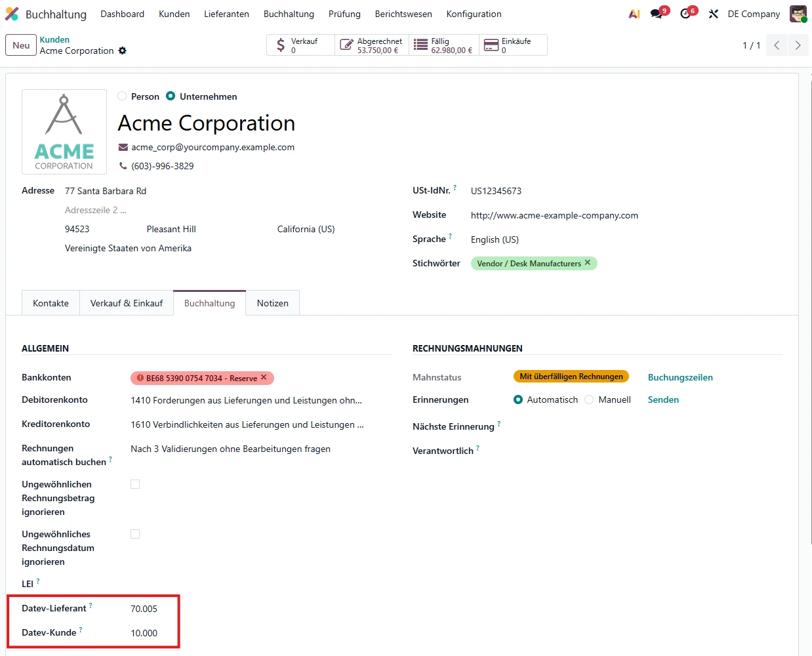Switch to the Kontakte tab
Image resolution: width=812 pixels, height=656 pixels.
[51, 303]
